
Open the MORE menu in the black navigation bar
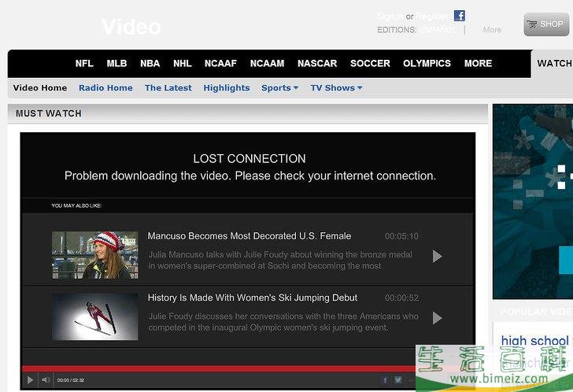pos(478,64)
